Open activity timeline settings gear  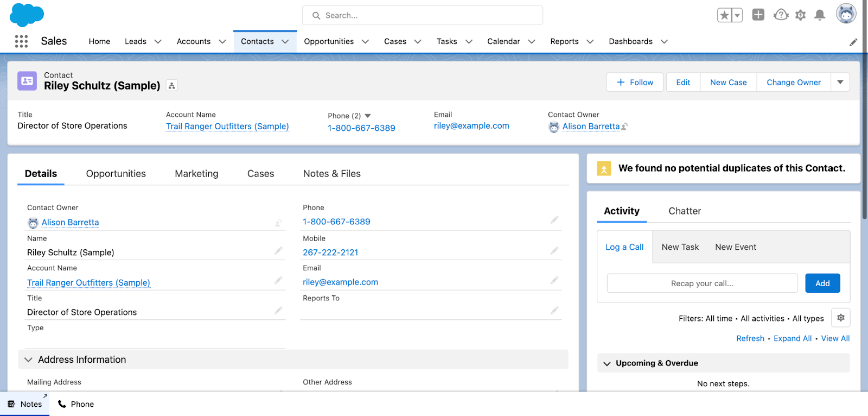click(x=841, y=318)
